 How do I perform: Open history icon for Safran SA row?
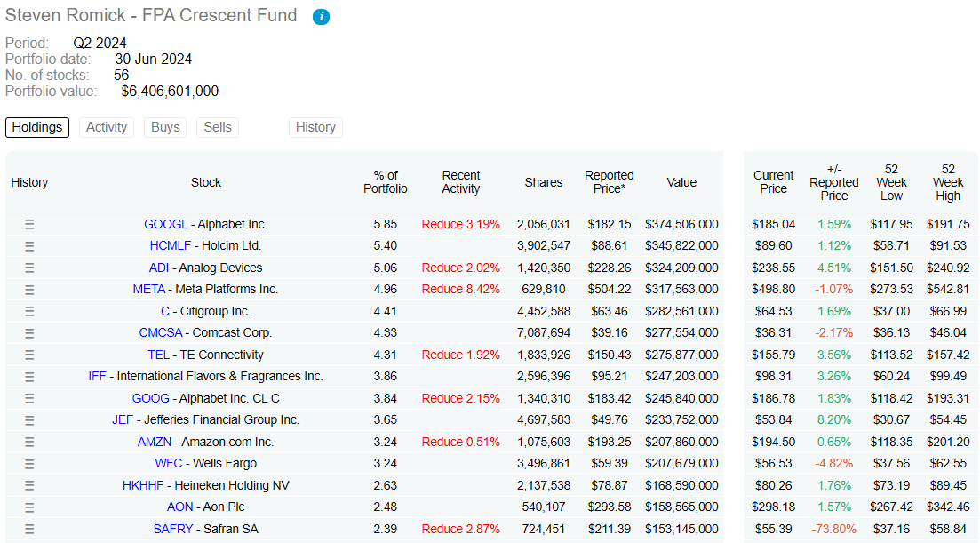pyautogui.click(x=29, y=529)
